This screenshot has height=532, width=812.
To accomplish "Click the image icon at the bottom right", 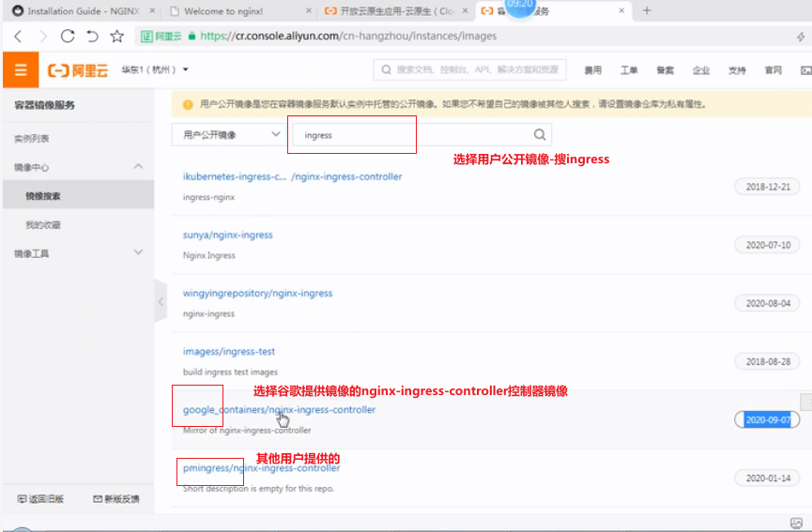I will point(796,523).
